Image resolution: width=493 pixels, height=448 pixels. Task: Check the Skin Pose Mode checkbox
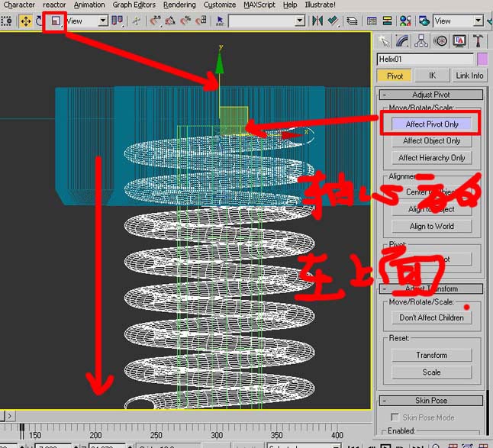click(x=395, y=417)
